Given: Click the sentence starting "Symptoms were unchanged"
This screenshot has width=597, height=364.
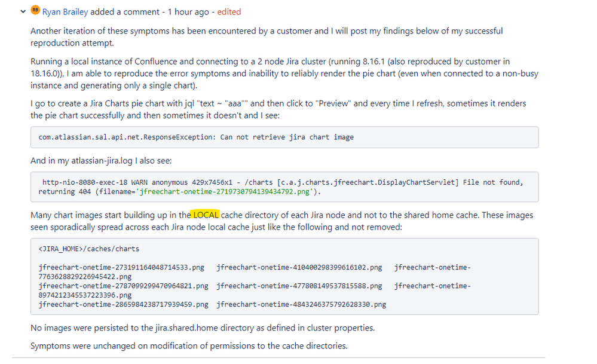Looking at the screenshot, I should (189, 345).
